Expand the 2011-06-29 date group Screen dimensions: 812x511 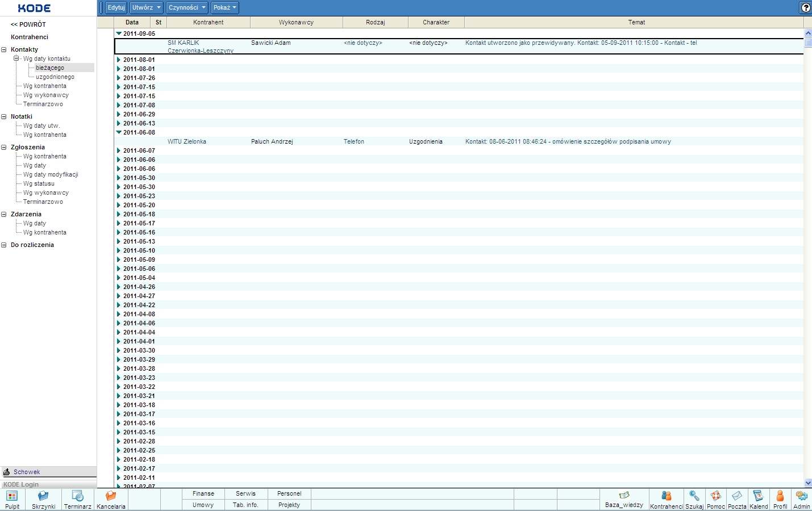[119, 114]
